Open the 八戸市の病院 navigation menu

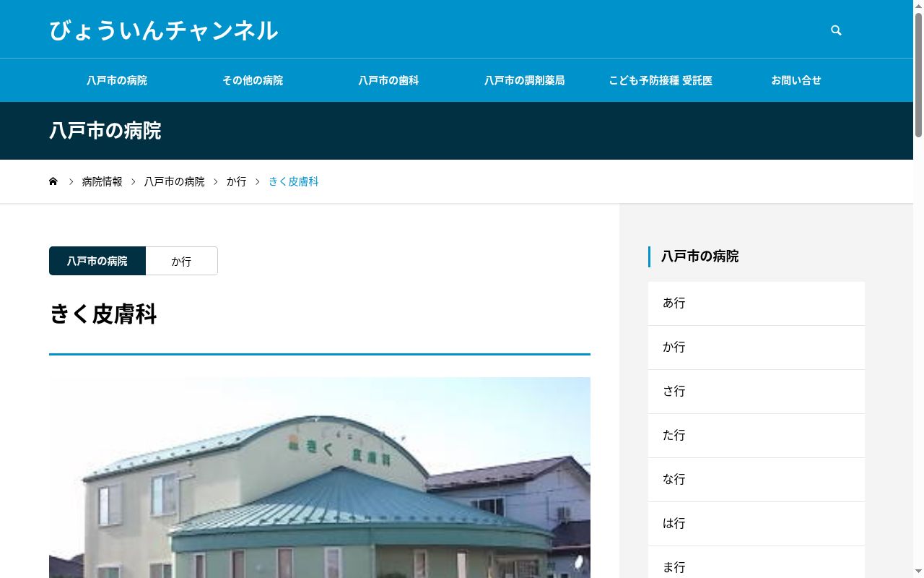tap(117, 80)
